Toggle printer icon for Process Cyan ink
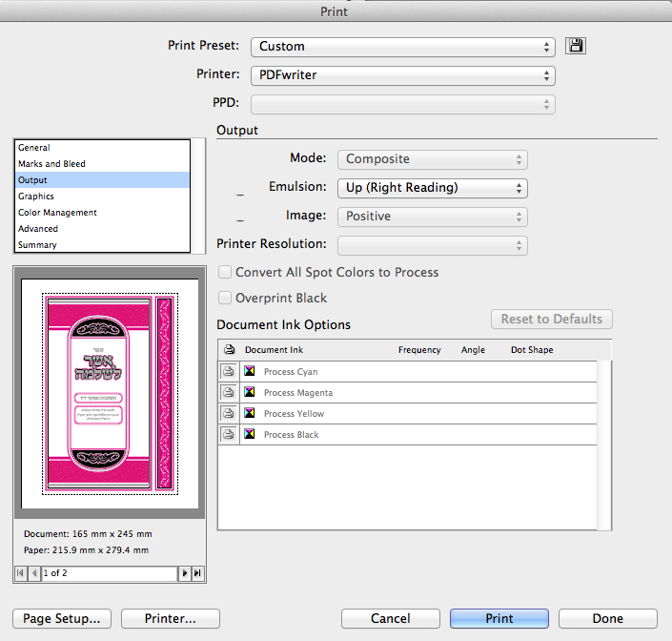 [x=229, y=371]
